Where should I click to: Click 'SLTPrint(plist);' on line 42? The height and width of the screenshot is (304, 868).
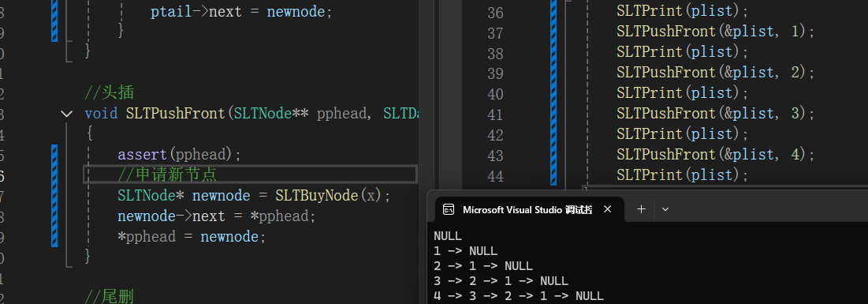point(683,133)
